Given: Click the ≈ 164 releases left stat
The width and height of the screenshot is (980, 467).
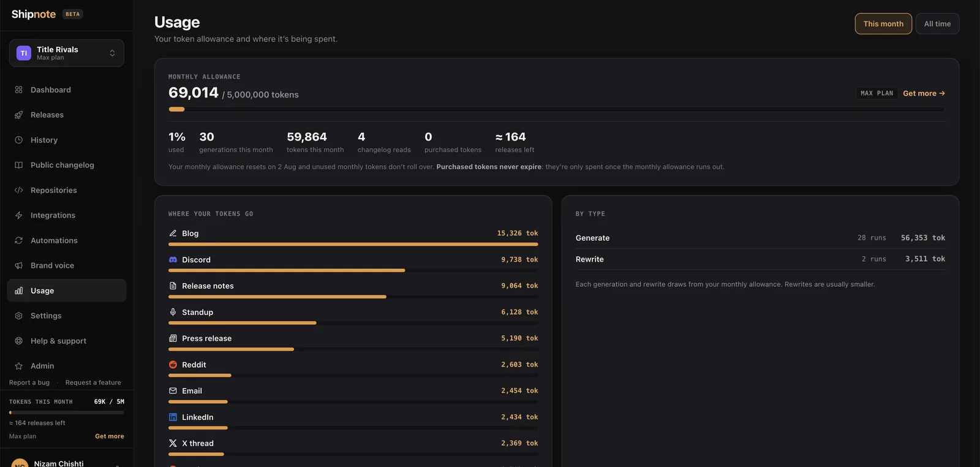Looking at the screenshot, I should [x=514, y=142].
